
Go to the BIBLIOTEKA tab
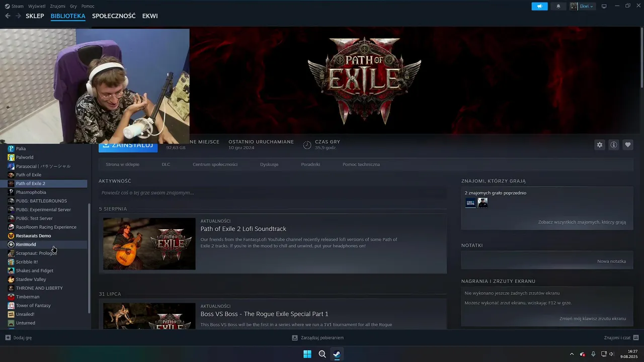tap(68, 16)
